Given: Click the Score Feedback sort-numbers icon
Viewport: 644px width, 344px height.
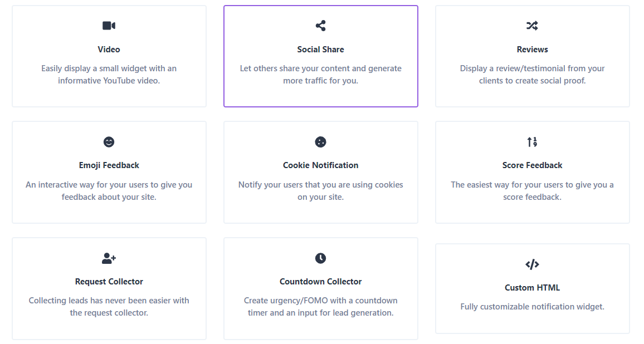Looking at the screenshot, I should pyautogui.click(x=532, y=142).
